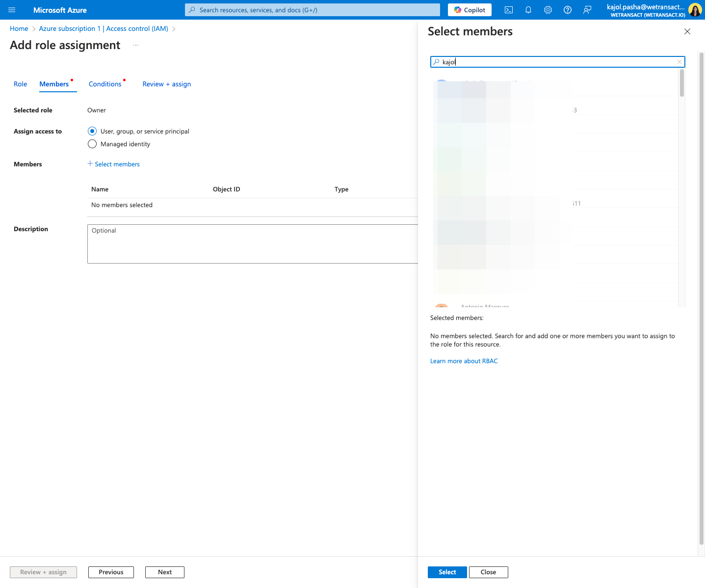This screenshot has width=705, height=588.
Task: Open the notifications bell
Action: click(528, 10)
